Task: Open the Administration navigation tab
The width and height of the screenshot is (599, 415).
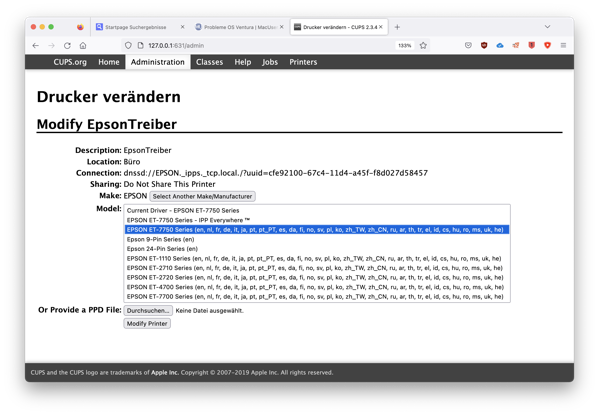Action: click(158, 62)
